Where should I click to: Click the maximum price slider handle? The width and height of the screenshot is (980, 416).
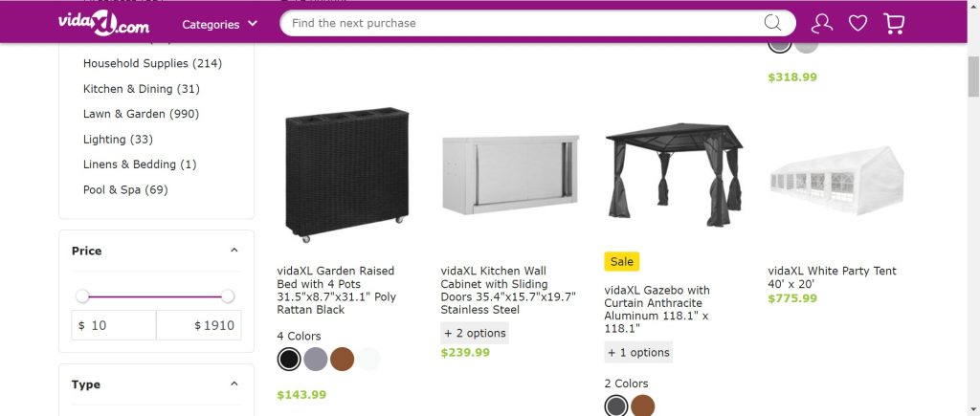[x=228, y=296]
